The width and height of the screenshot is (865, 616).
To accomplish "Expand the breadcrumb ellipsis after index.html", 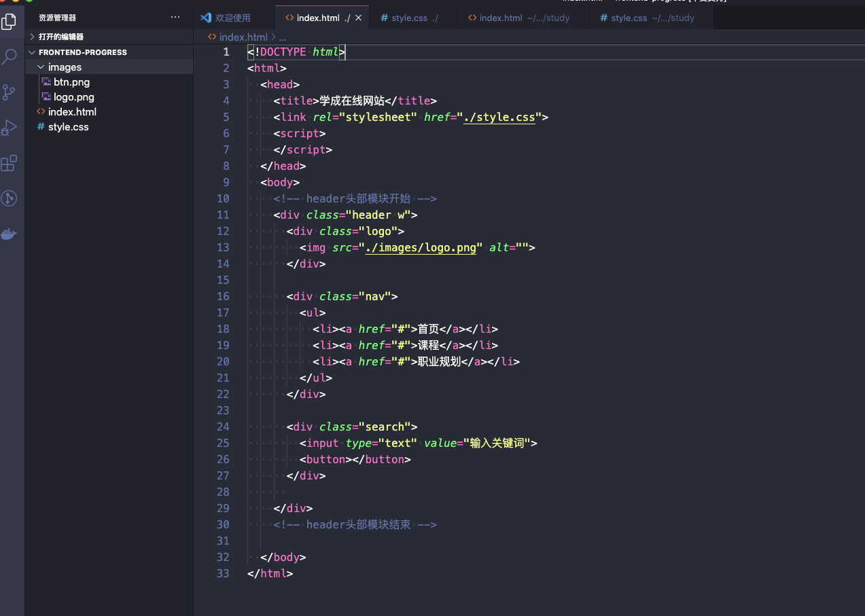I will (282, 37).
